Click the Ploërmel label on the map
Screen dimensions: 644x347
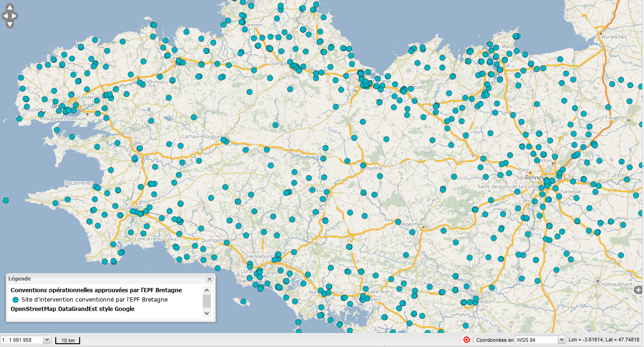[x=412, y=224]
